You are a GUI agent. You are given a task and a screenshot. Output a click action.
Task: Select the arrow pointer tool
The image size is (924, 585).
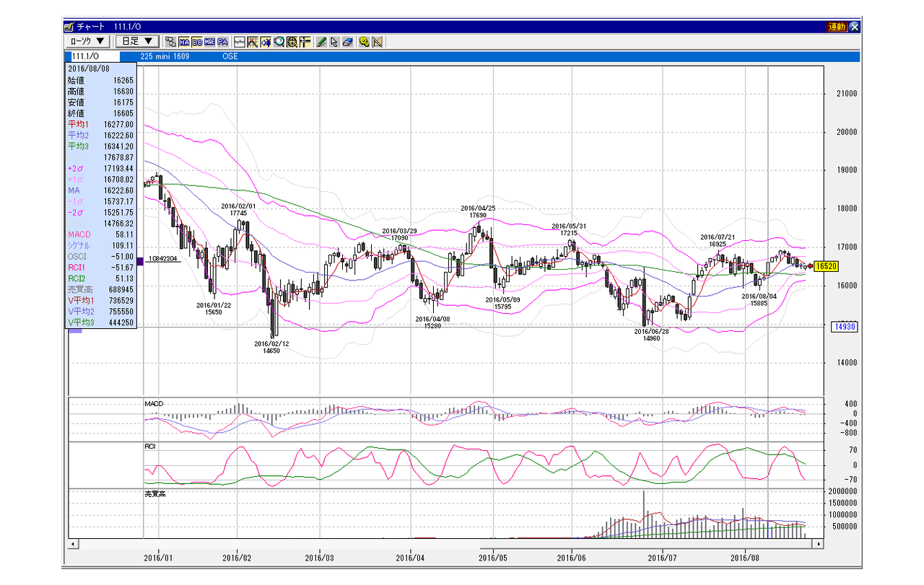click(334, 42)
